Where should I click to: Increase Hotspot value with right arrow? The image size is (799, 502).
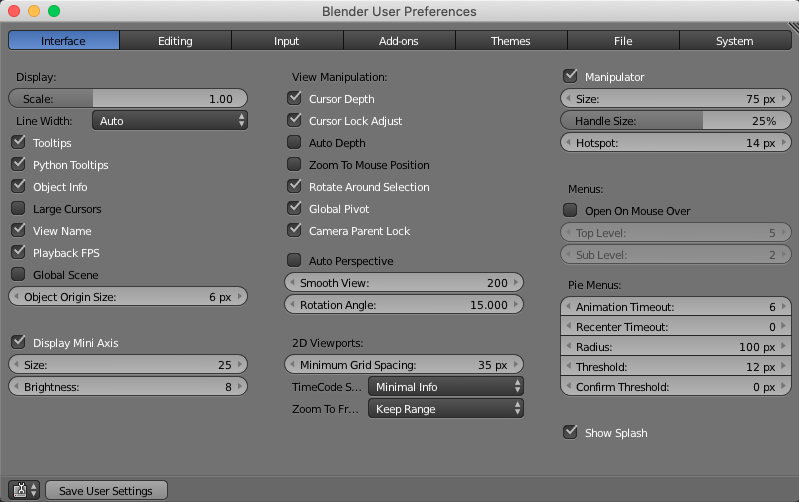[x=784, y=142]
